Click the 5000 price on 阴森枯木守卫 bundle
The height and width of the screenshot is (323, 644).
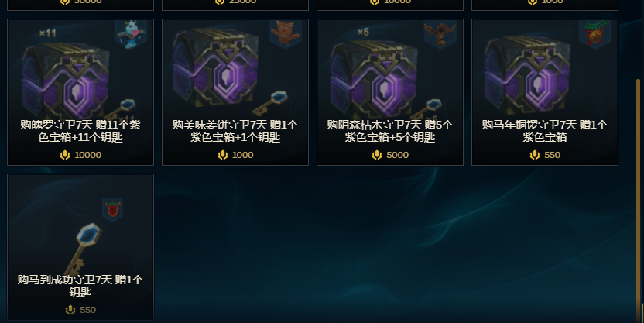coord(390,155)
